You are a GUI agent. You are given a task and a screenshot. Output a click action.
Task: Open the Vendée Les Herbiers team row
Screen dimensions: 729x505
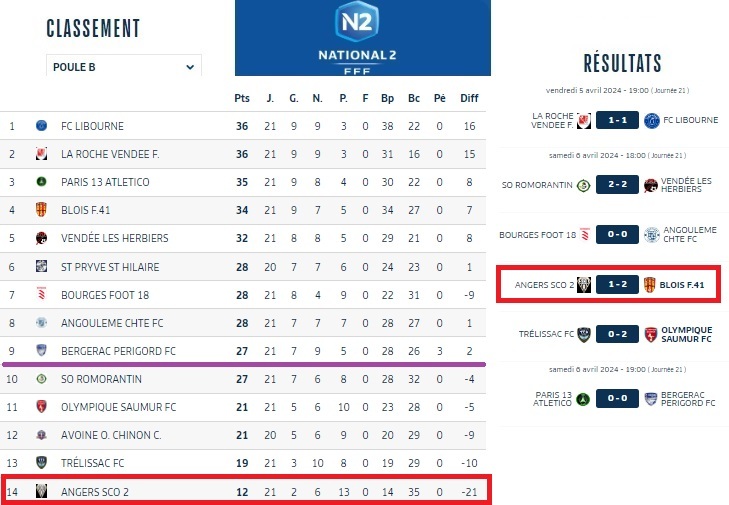[x=115, y=238]
